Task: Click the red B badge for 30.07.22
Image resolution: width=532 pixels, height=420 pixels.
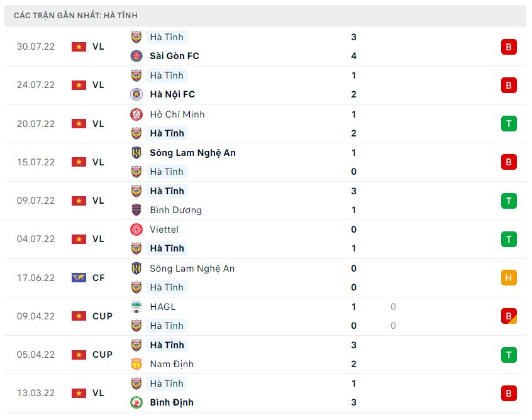Action: pos(509,47)
